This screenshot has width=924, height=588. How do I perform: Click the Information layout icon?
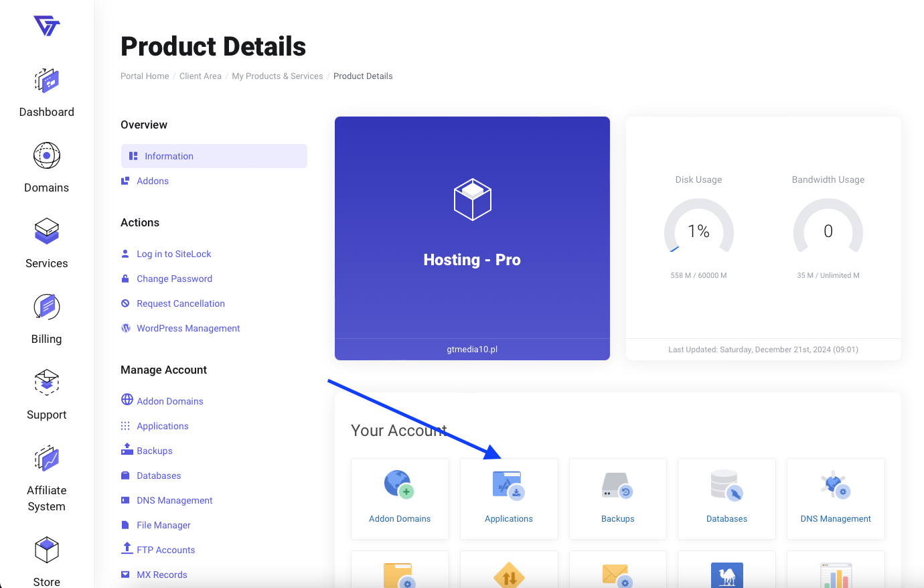click(133, 156)
